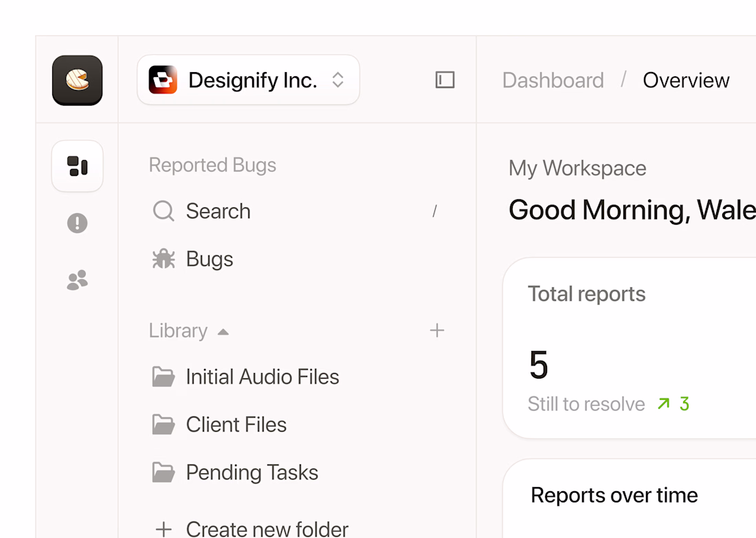
Task: Click the pie app logo icon
Action: (x=77, y=80)
